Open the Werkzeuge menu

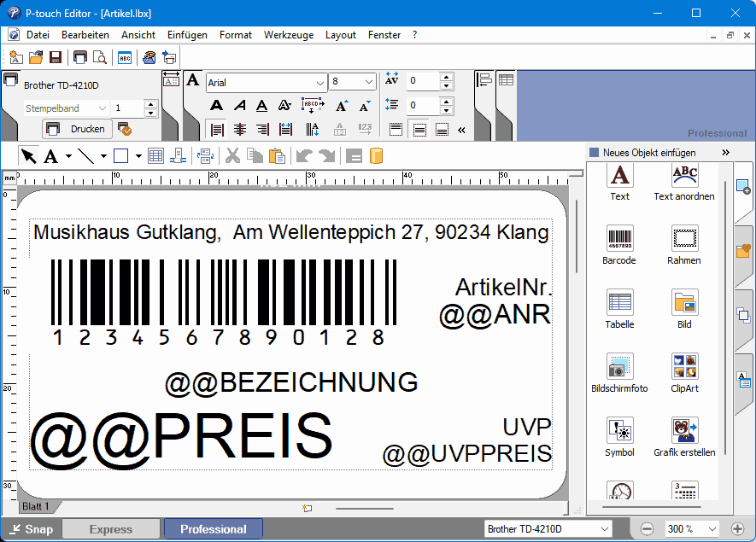(x=289, y=35)
